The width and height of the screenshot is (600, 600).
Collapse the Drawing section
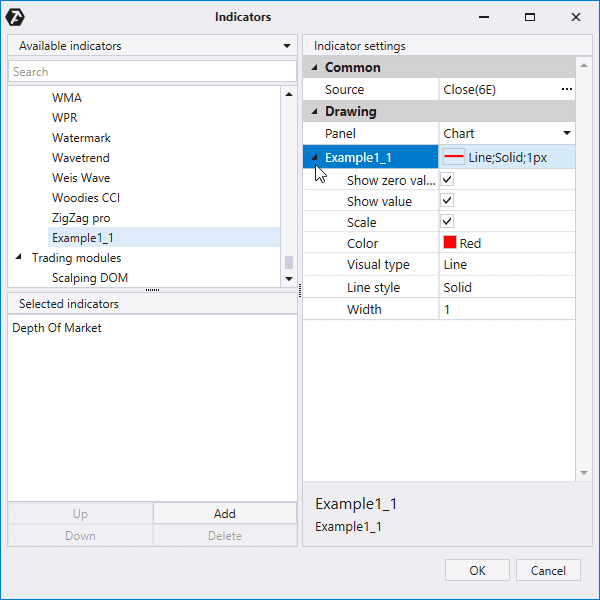pyautogui.click(x=314, y=112)
